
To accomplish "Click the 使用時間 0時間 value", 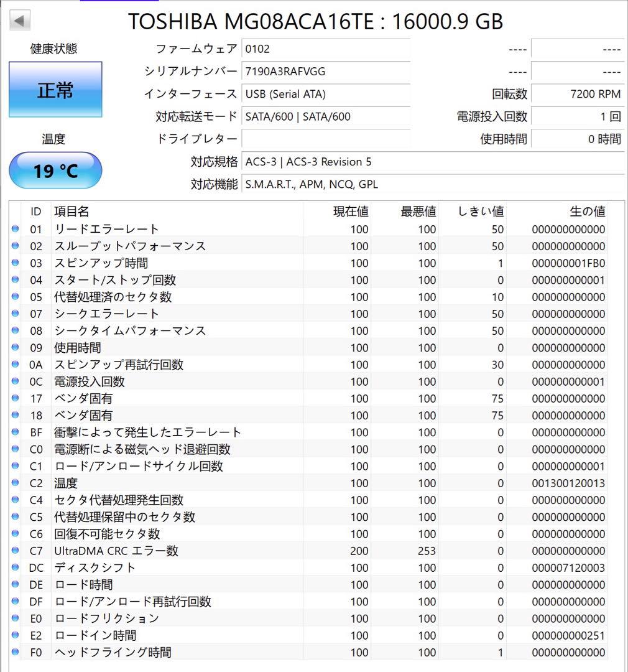I will [578, 139].
